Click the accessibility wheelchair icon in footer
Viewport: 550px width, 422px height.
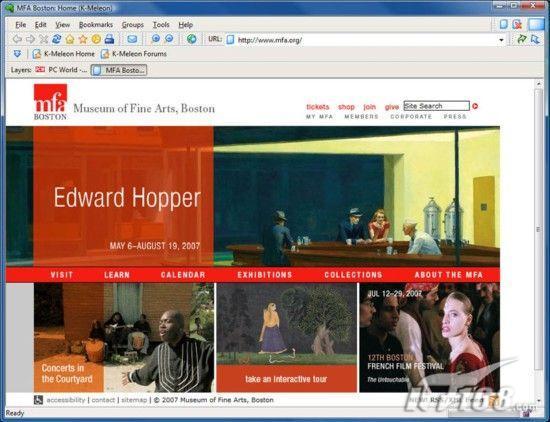click(38, 400)
